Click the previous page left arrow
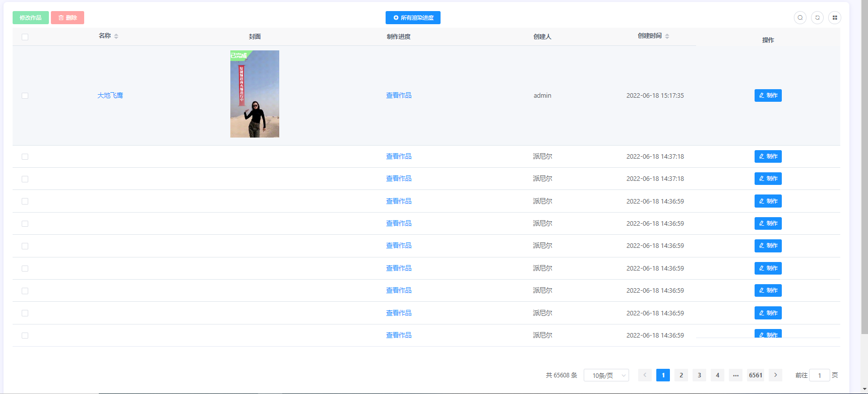The width and height of the screenshot is (868, 394). 645,375
